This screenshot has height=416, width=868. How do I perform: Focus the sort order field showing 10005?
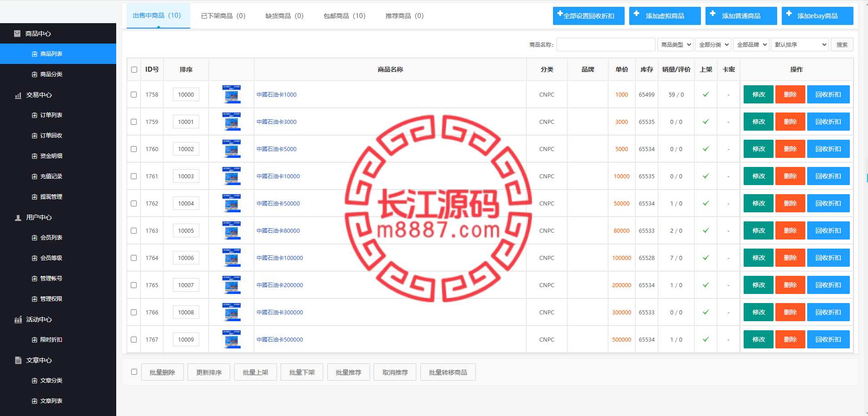(x=186, y=230)
